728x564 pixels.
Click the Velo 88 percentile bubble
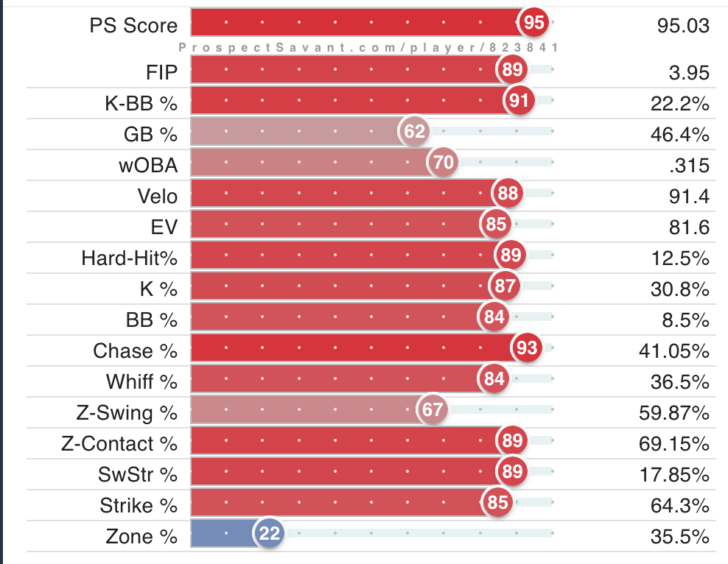[508, 193]
